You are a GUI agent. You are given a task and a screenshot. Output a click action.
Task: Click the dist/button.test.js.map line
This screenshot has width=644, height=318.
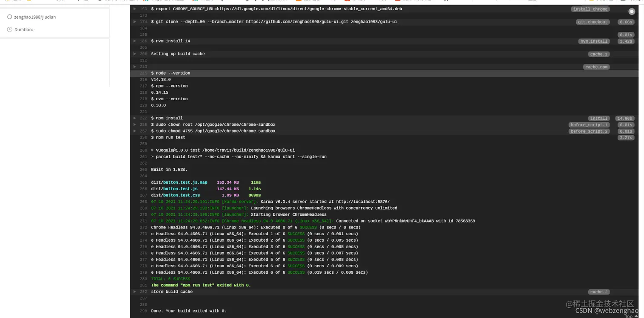[x=206, y=182]
